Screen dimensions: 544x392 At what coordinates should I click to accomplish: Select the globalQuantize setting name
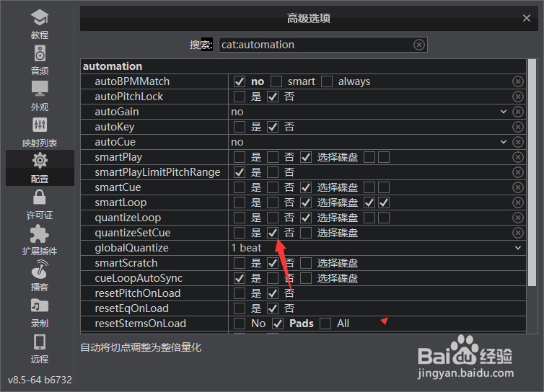point(132,248)
